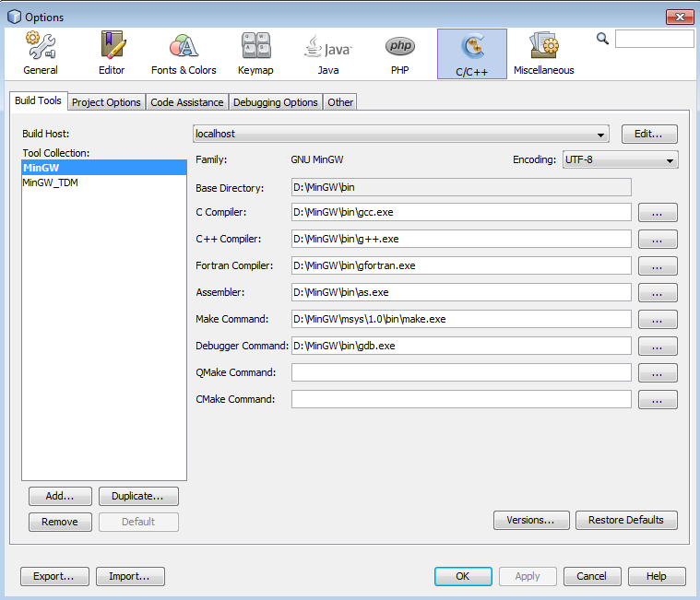This screenshot has width=700, height=600.
Task: Open Help for the Options dialog
Action: tap(657, 576)
